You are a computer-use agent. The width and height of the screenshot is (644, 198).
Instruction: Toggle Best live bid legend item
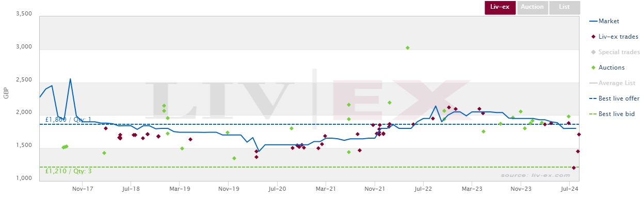[x=612, y=114]
